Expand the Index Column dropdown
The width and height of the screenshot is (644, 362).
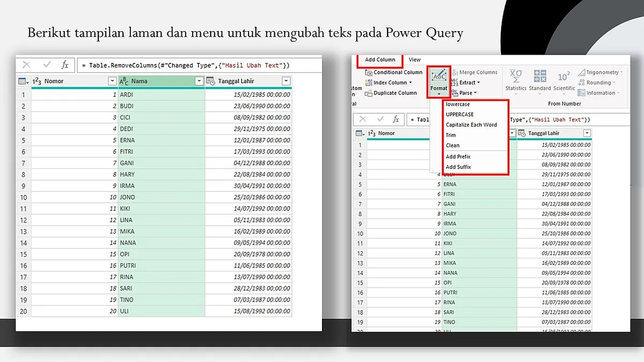pos(411,83)
